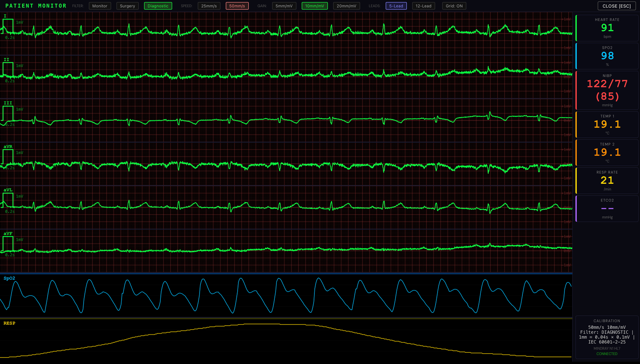
Task: Click the lead II calibration pulse
Action: point(8,70)
